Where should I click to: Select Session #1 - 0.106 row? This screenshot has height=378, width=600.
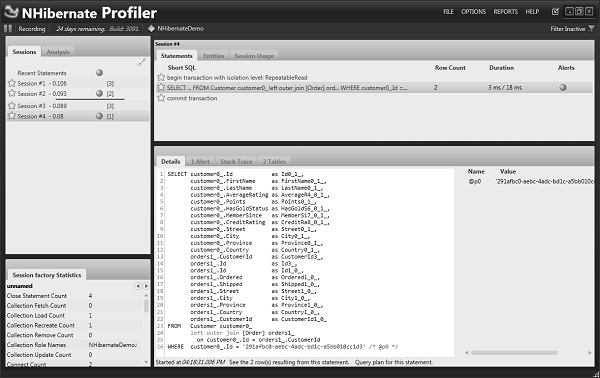coord(78,83)
